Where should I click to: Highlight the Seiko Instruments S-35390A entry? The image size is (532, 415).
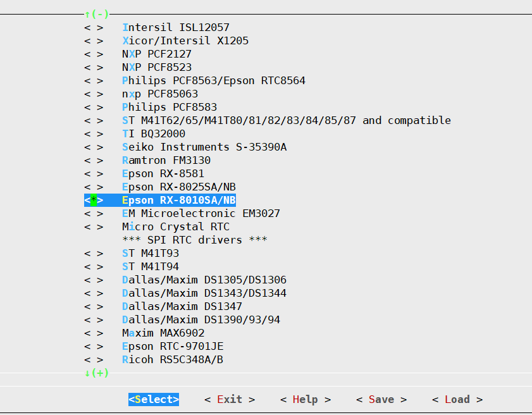[204, 147]
